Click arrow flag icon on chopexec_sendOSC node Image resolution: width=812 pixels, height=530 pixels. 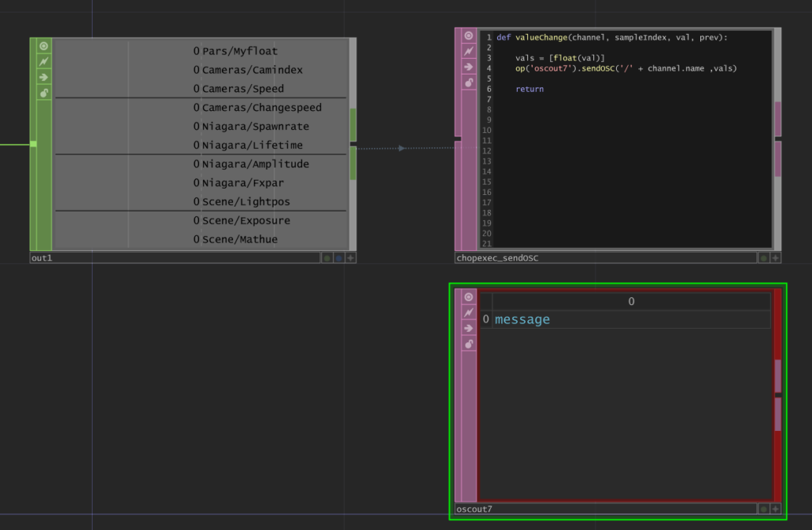(469, 67)
